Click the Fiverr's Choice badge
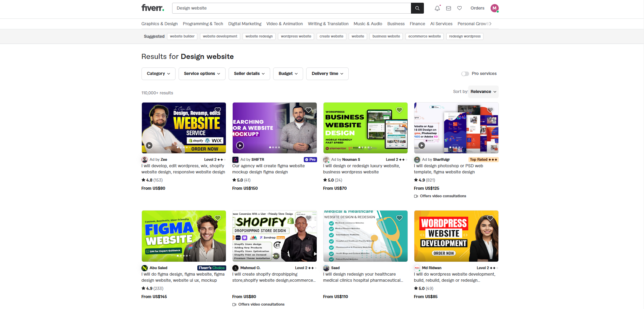Viewport: 644px width, 309px height. [212, 268]
